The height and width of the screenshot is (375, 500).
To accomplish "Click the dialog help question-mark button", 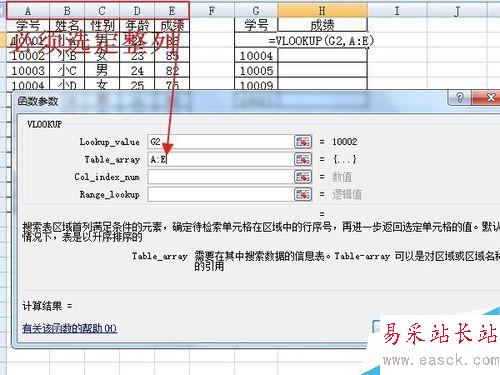I will pos(460,98).
